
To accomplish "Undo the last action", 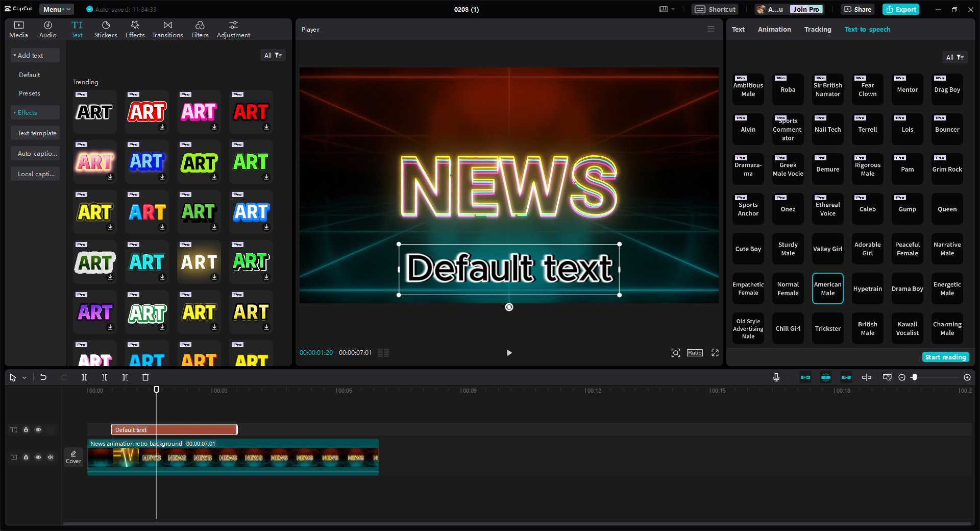I will pyautogui.click(x=43, y=377).
